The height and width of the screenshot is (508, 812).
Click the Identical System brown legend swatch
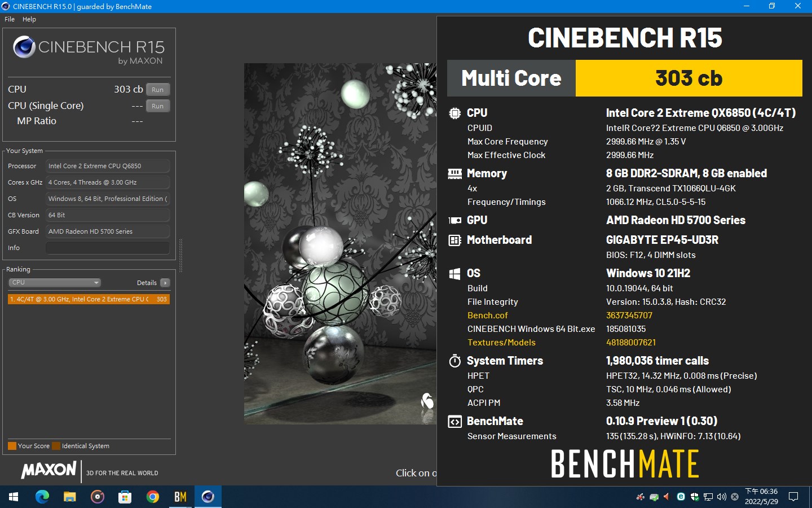(x=56, y=446)
